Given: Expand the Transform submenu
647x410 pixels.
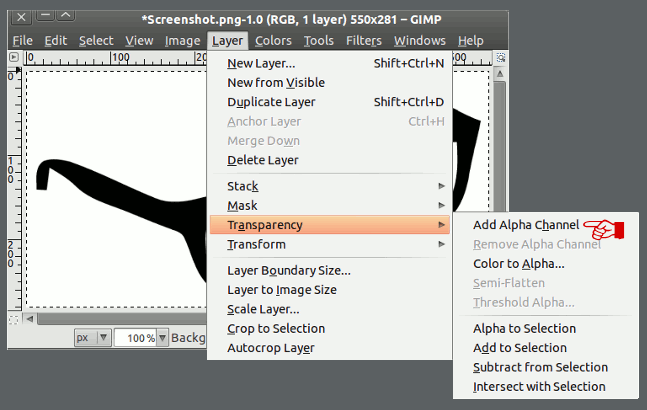Looking at the screenshot, I should click(329, 244).
